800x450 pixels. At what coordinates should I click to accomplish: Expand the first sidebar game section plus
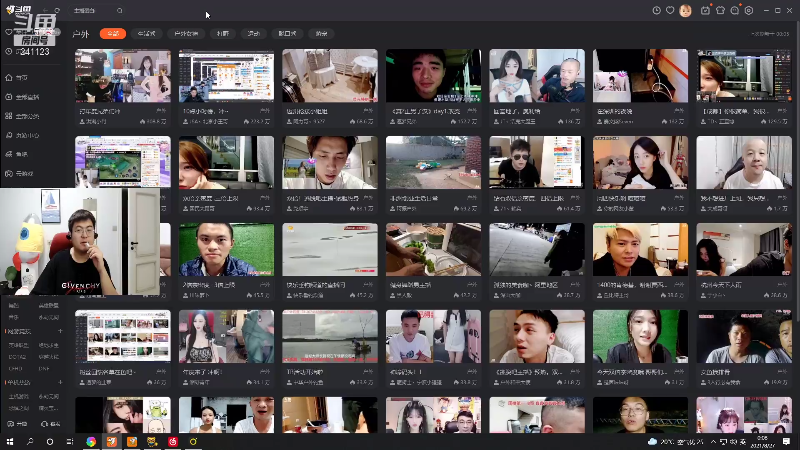click(x=60, y=331)
